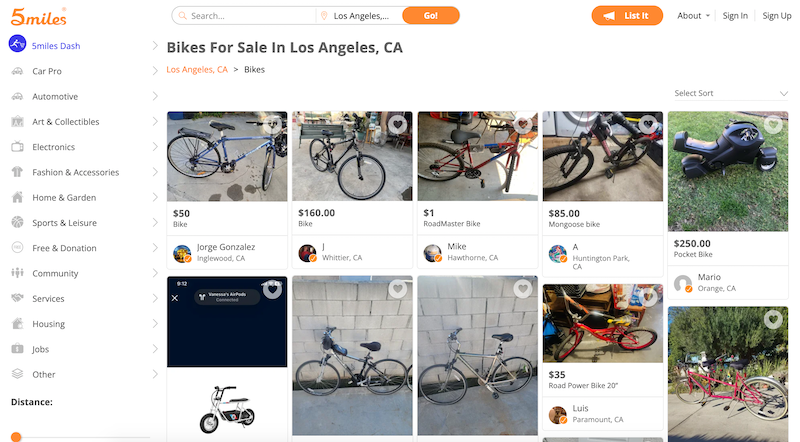800x442 pixels.
Task: Click the List It button
Action: point(627,16)
